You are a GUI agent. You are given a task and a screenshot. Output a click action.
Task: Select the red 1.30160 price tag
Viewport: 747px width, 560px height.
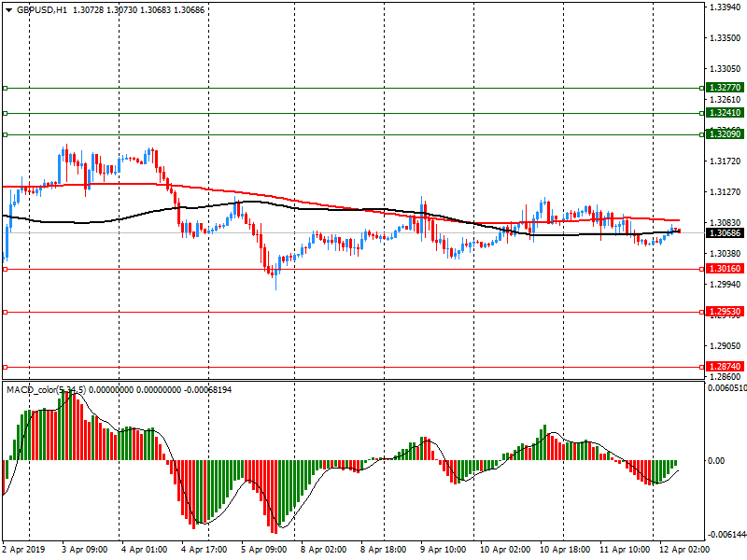coord(725,269)
